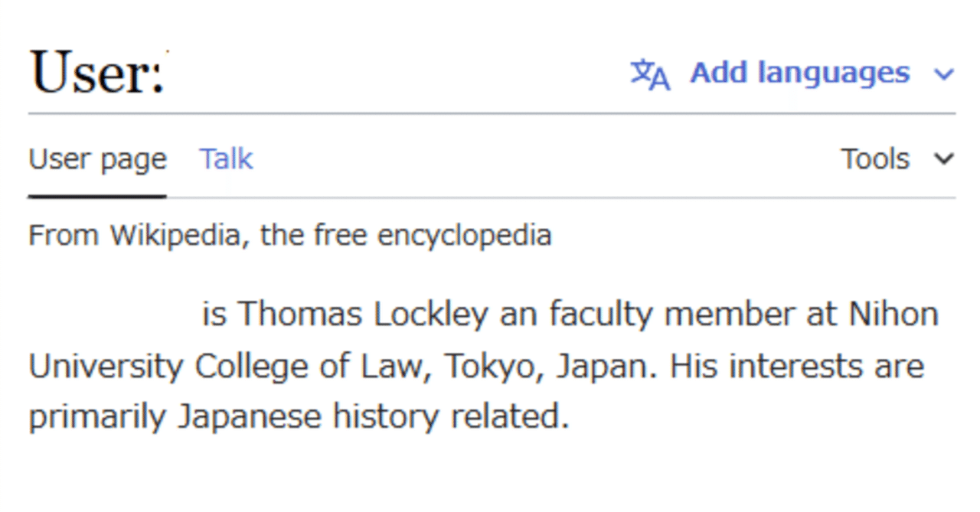Click the User: page heading
The height and width of the screenshot is (512, 980).
(97, 73)
